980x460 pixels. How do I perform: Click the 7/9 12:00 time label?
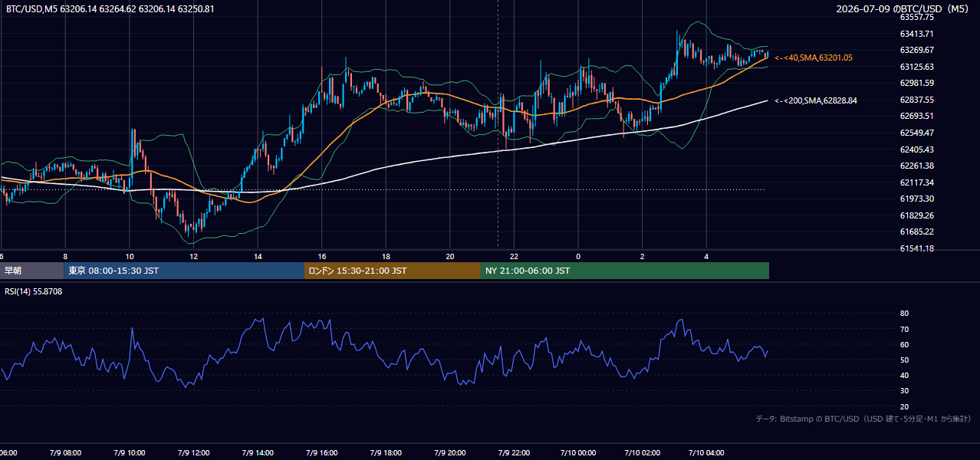tap(194, 452)
